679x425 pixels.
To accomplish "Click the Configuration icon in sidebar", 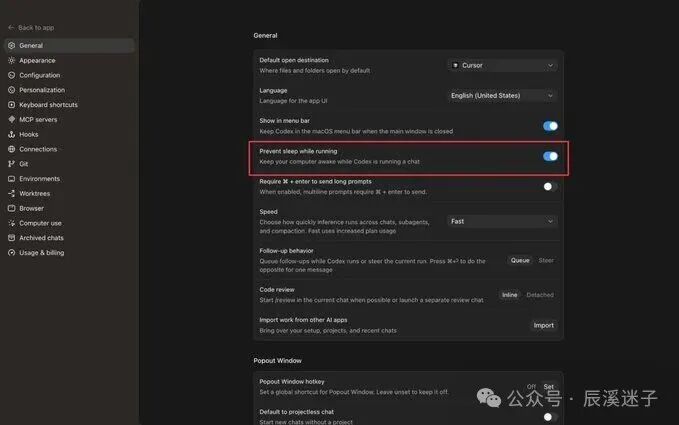I will [12, 75].
